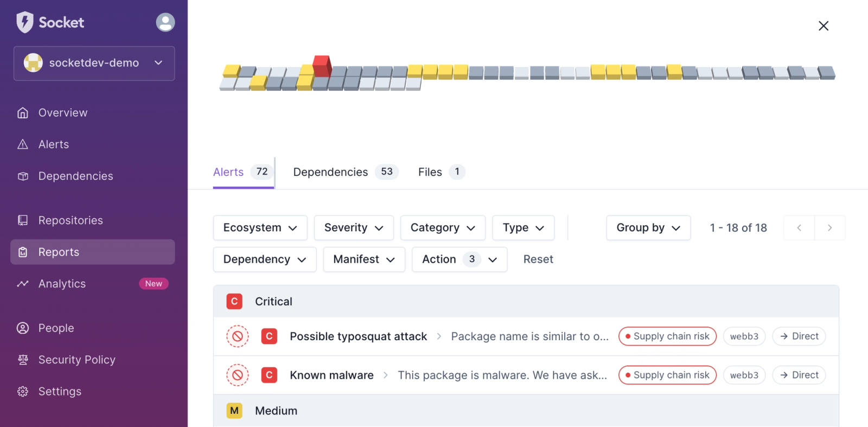Click the Analytics chart icon

(23, 284)
